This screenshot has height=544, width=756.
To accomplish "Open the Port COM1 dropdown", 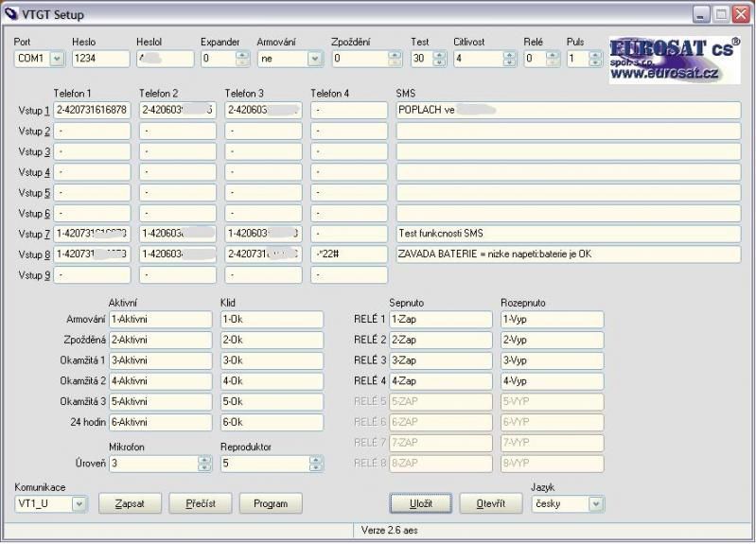I will (x=56, y=59).
